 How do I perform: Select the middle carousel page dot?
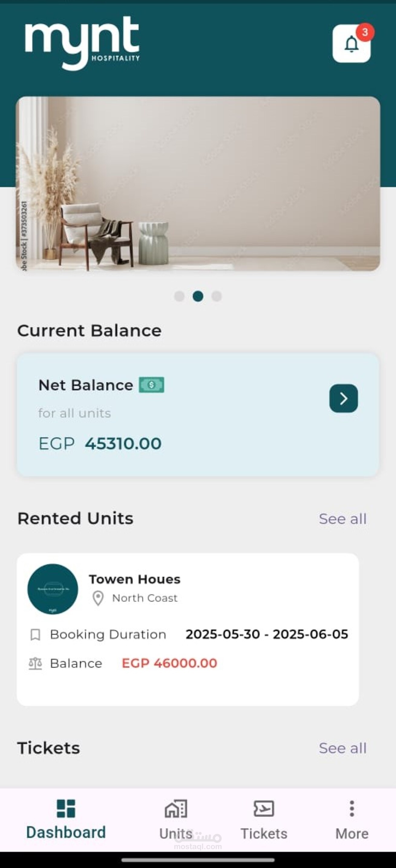pyautogui.click(x=198, y=296)
